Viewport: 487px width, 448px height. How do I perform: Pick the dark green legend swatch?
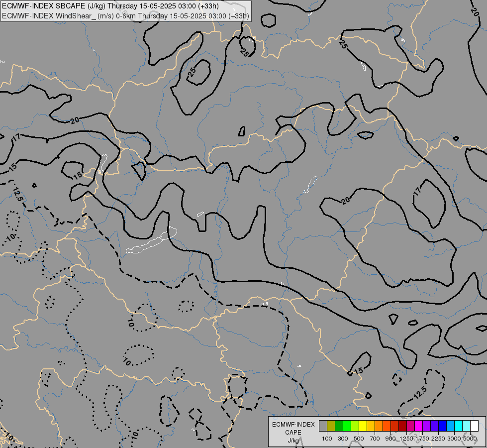tap(339, 426)
